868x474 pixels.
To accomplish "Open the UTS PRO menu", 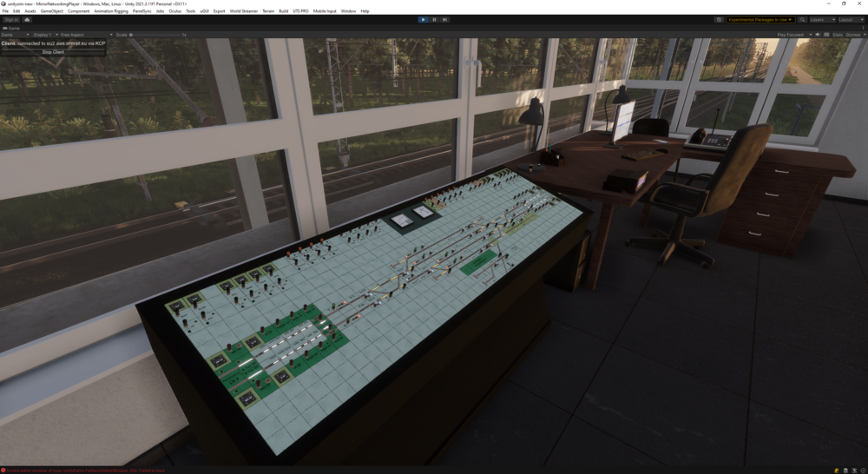I will [300, 11].
